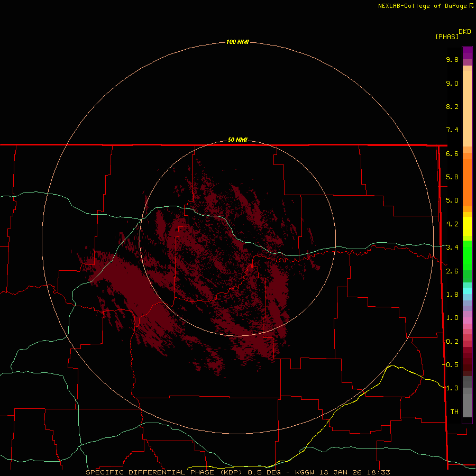Click the 50 NMI range ring label

[x=237, y=140]
